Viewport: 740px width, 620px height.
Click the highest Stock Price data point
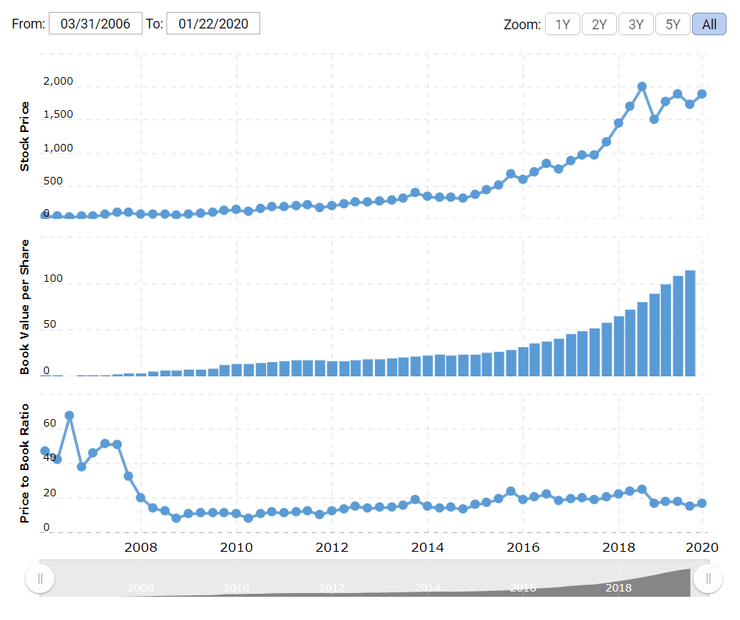coord(642,87)
